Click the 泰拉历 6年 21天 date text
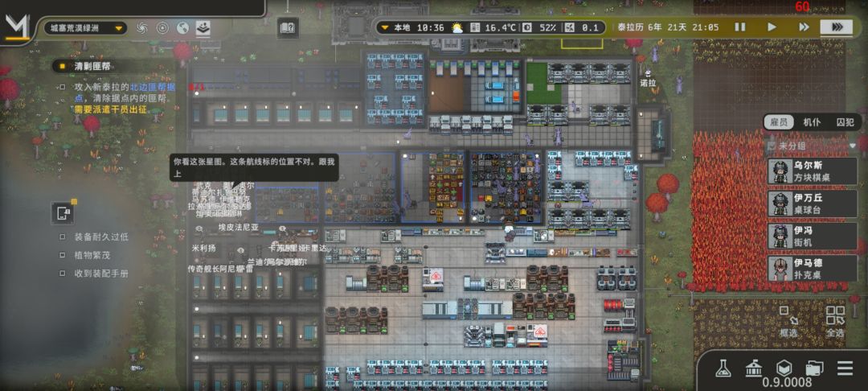The height and width of the screenshot is (391, 868). [652, 27]
